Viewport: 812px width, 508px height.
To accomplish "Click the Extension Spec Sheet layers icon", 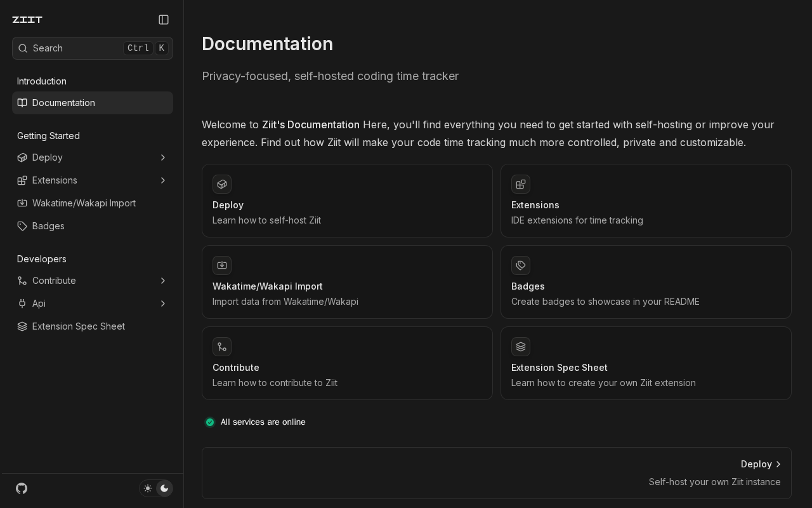I will point(521,347).
